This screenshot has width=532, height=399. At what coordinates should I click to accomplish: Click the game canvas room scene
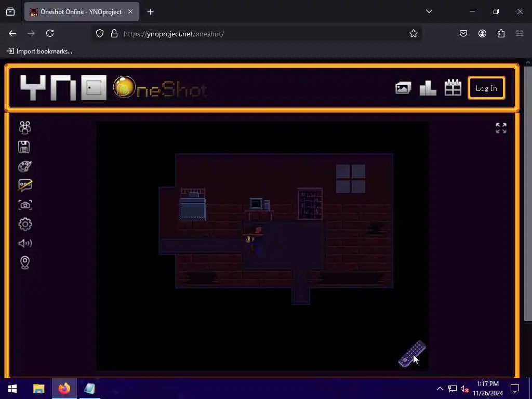tap(262, 246)
